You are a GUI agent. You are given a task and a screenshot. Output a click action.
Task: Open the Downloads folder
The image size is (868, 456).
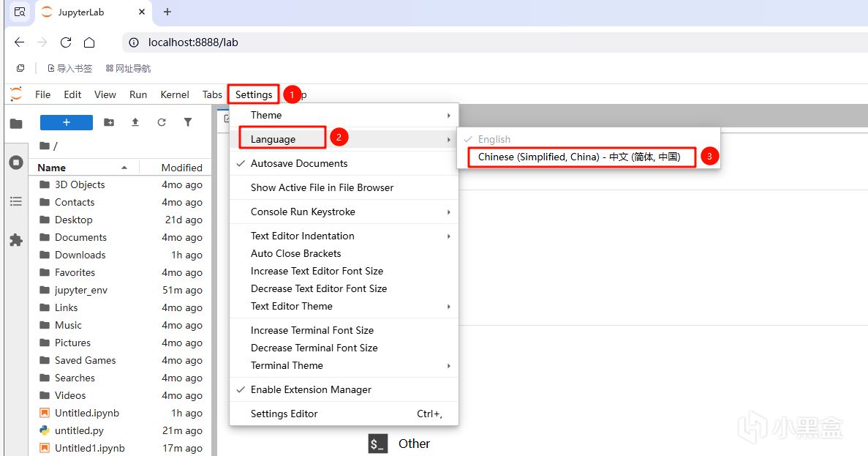[121, 255]
